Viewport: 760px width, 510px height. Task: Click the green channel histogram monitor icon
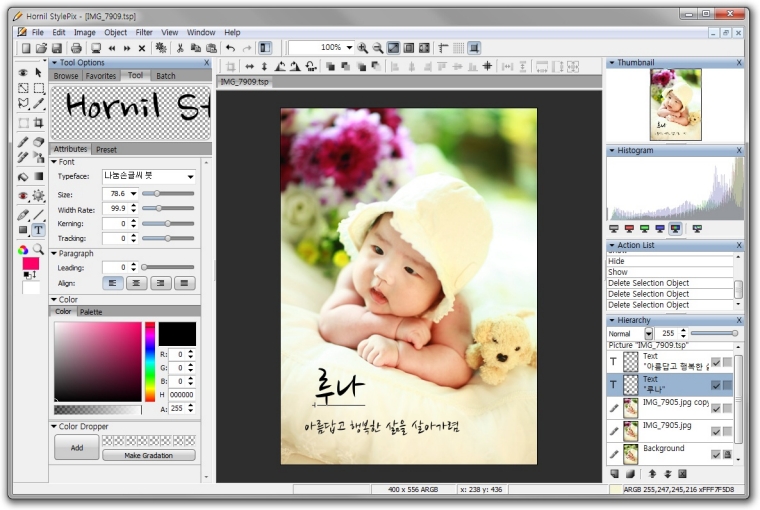[x=645, y=229]
